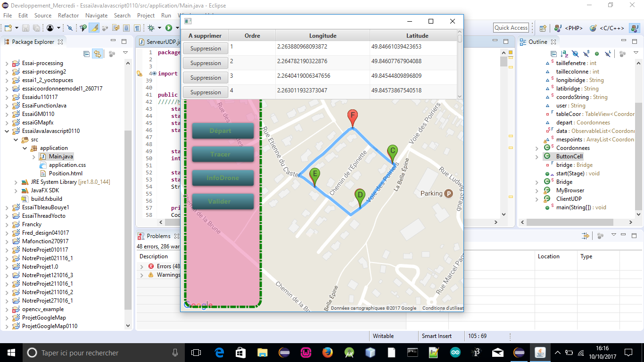Switch to PHP perspective
The height and width of the screenshot is (362, 644).
(568, 28)
